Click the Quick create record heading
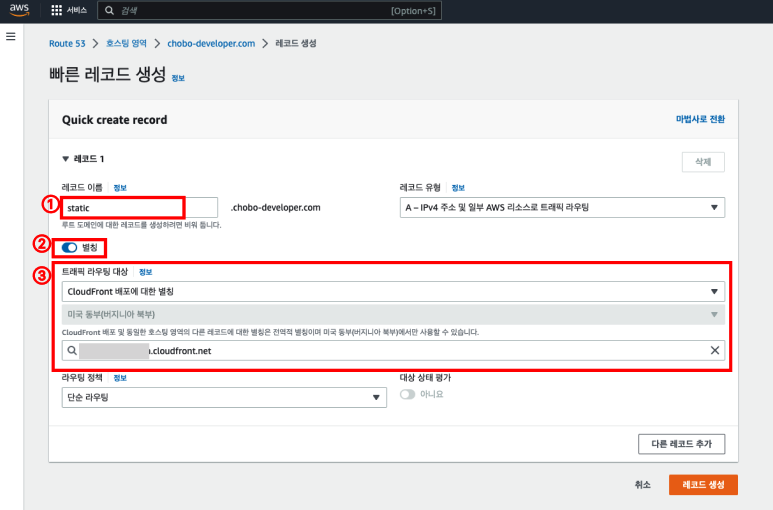Viewport: 773px width, 510px height. tap(114, 120)
